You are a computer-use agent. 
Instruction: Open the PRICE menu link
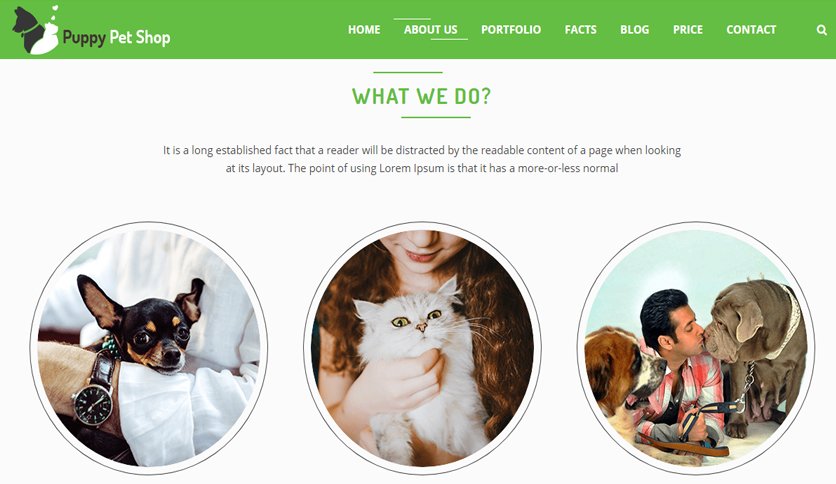[x=688, y=30]
